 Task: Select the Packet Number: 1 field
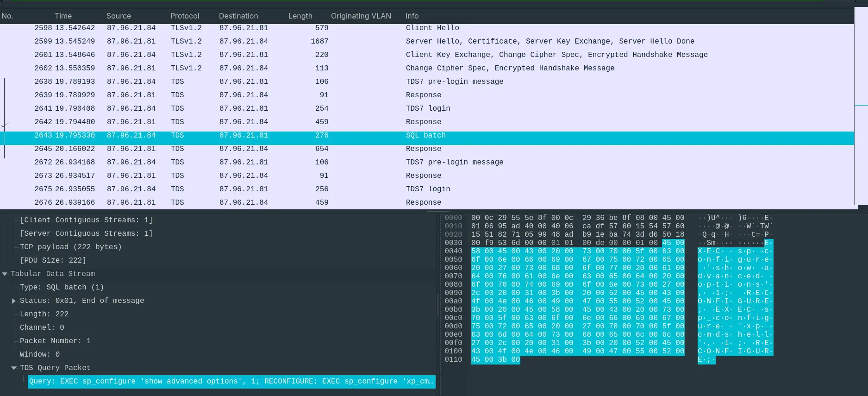pos(55,341)
